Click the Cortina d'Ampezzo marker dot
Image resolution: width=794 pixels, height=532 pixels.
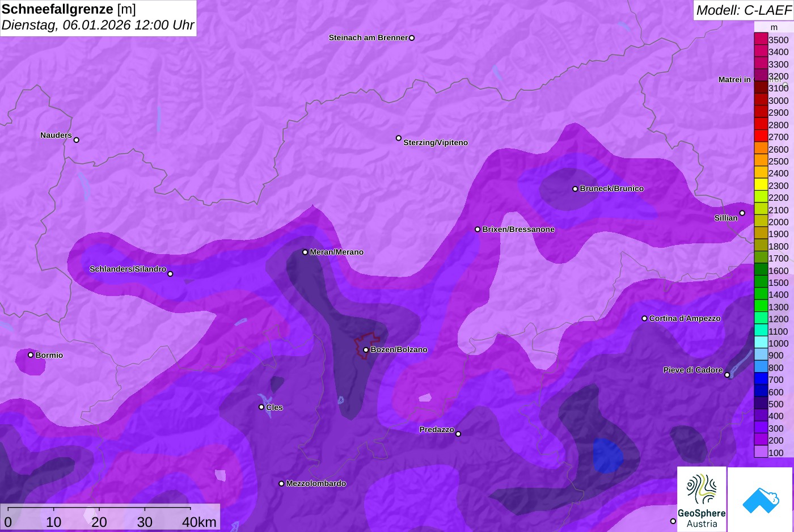(644, 318)
